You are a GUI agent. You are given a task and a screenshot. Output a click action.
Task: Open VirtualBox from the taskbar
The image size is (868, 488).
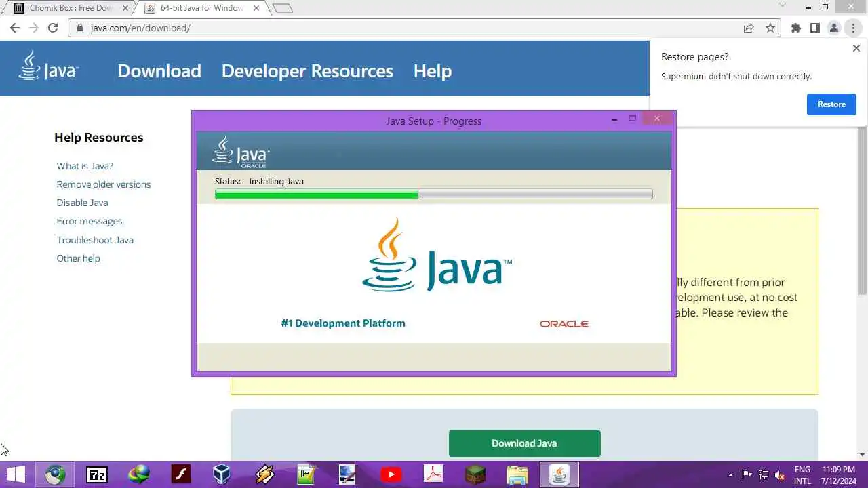(x=222, y=474)
